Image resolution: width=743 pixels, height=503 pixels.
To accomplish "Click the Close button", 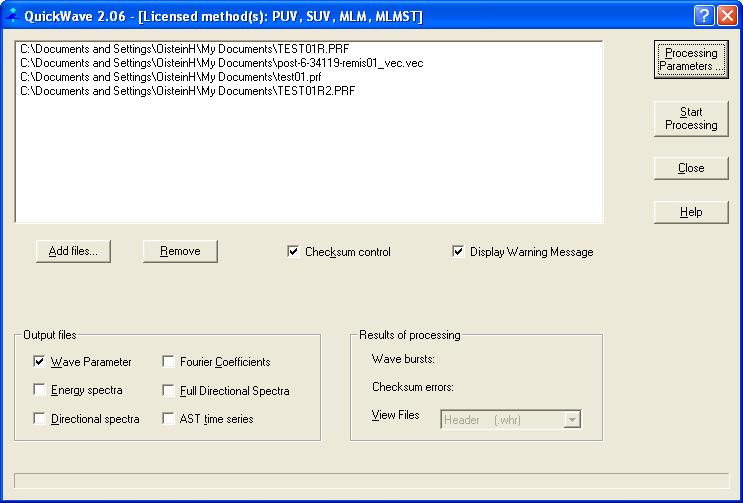I will pos(691,168).
